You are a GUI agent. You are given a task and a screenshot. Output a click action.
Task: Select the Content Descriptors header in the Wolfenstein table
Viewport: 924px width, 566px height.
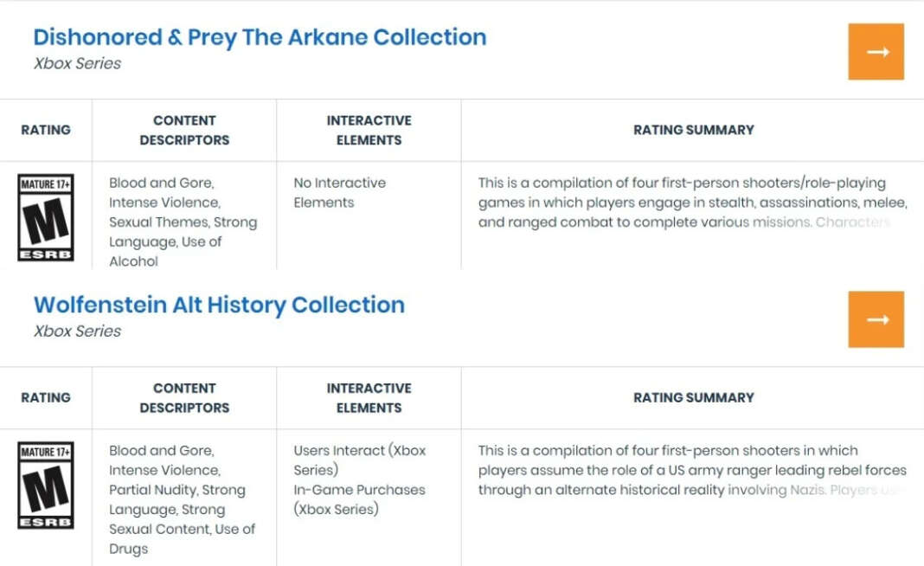184,397
